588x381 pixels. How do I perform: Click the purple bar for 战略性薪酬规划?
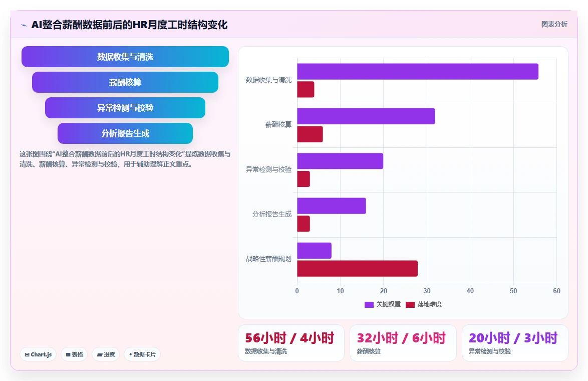click(x=314, y=251)
